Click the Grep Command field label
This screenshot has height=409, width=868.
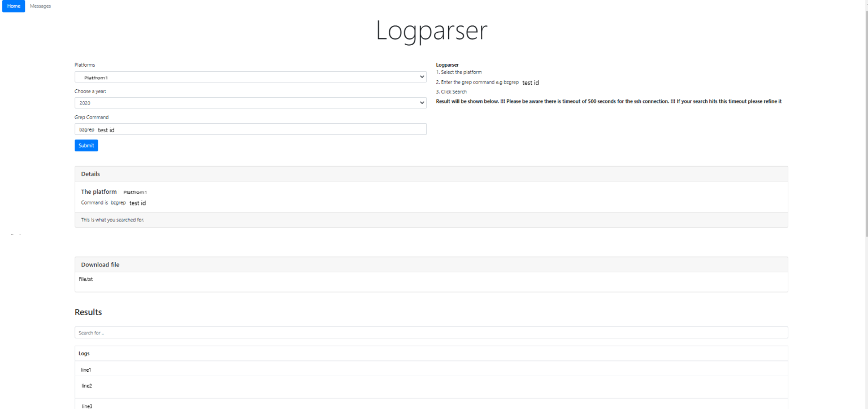(91, 118)
